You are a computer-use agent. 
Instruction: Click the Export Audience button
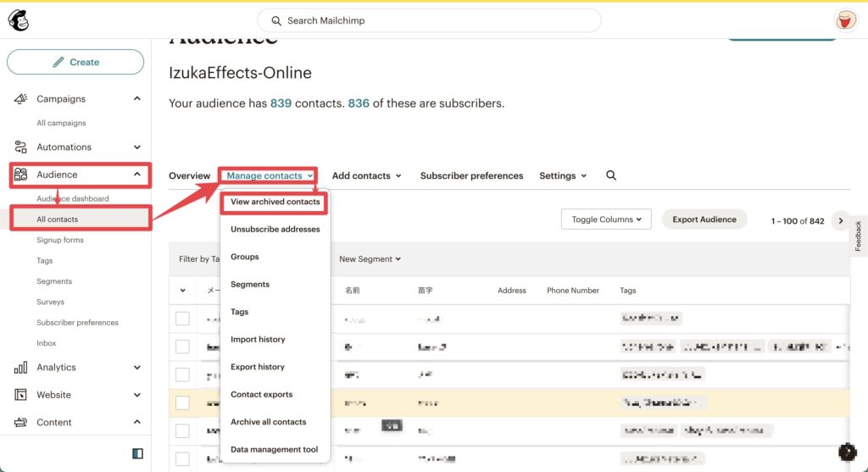point(704,219)
